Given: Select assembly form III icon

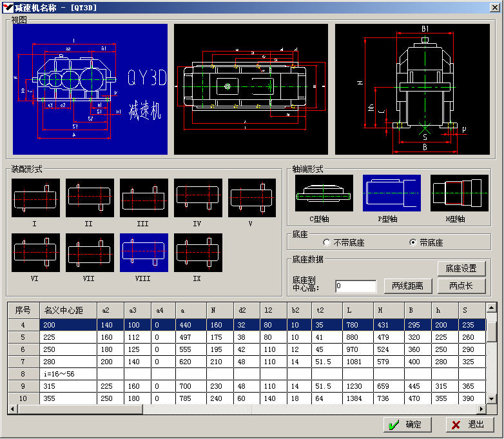Looking at the screenshot, I should coord(144,198).
